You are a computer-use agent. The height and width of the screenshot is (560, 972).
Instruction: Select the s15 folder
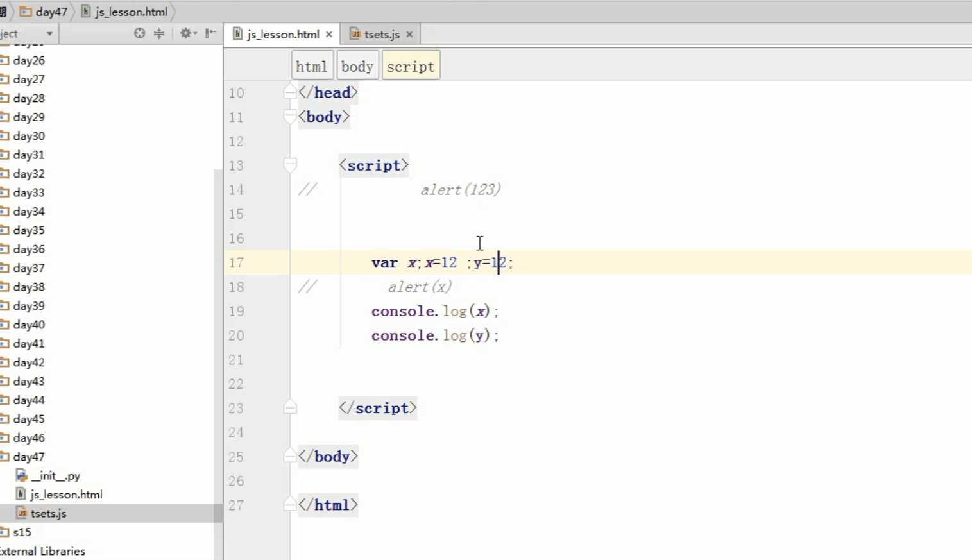pos(21,532)
